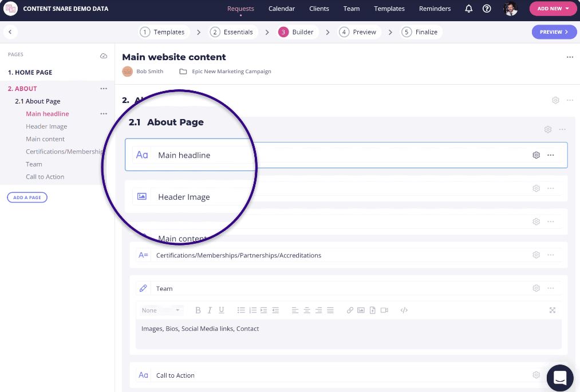Open ellipsis menu for Certifications field
This screenshot has width=580, height=392.
[550, 255]
